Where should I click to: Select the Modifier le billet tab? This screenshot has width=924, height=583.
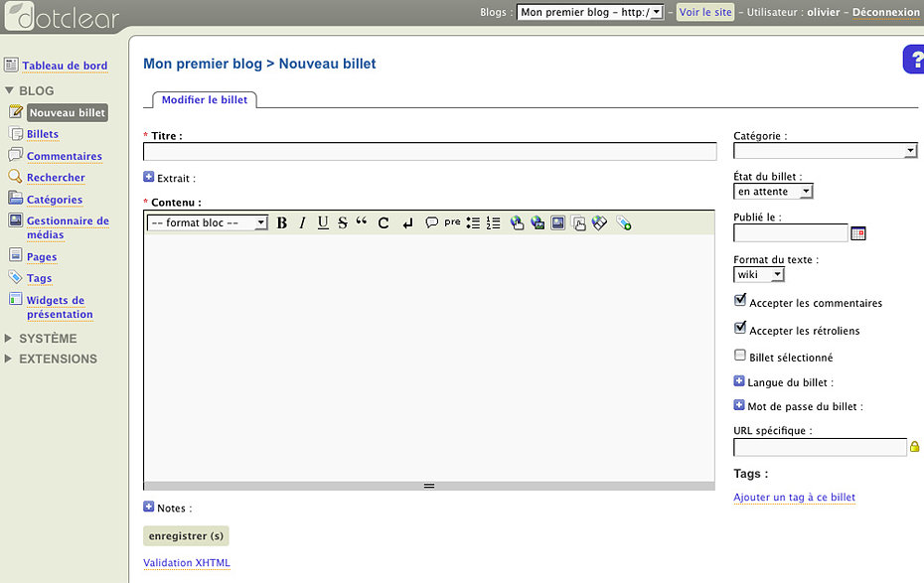click(205, 100)
